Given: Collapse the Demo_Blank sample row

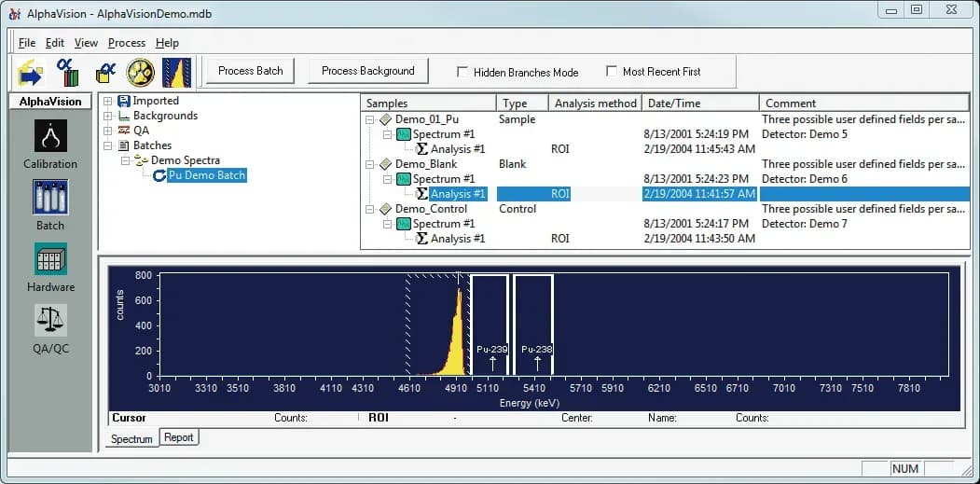Looking at the screenshot, I should click(x=369, y=164).
